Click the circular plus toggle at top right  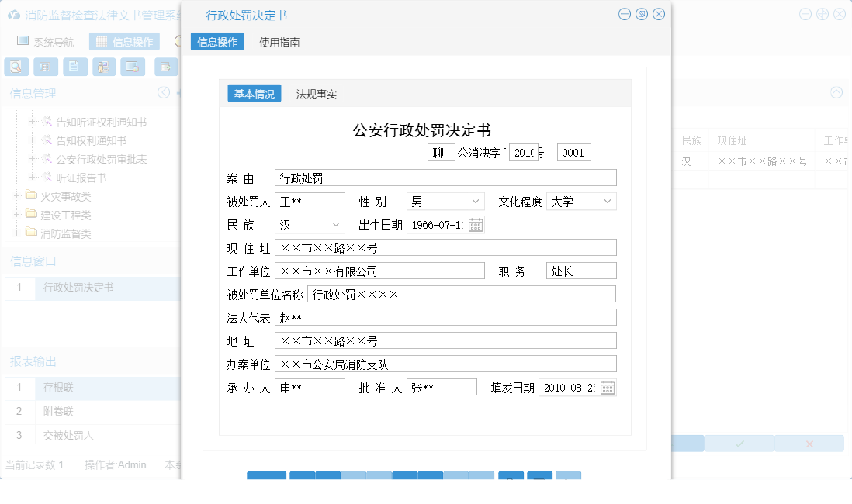[x=823, y=13]
